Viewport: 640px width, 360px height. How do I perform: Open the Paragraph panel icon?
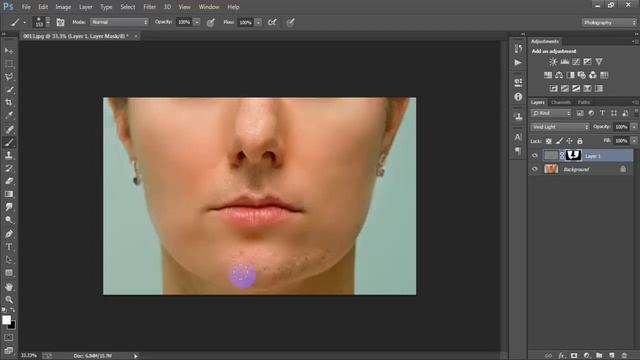click(518, 151)
